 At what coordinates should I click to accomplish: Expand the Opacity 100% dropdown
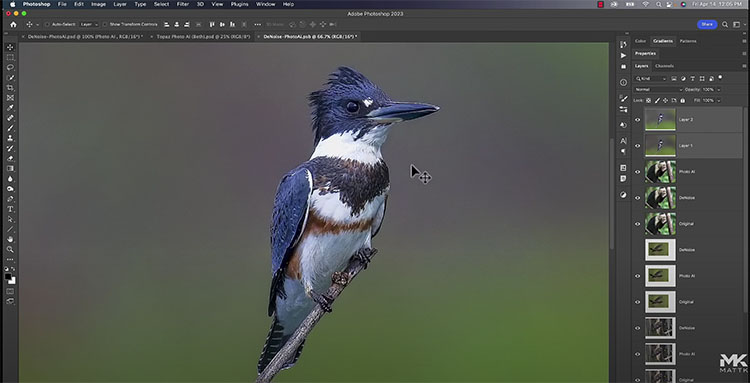pyautogui.click(x=711, y=89)
